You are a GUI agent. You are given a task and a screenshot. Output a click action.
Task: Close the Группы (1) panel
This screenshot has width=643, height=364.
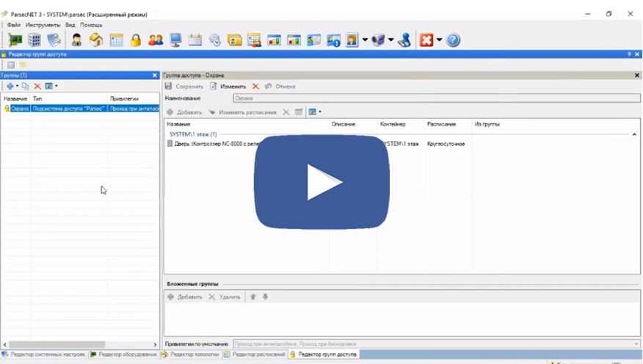[x=155, y=76]
